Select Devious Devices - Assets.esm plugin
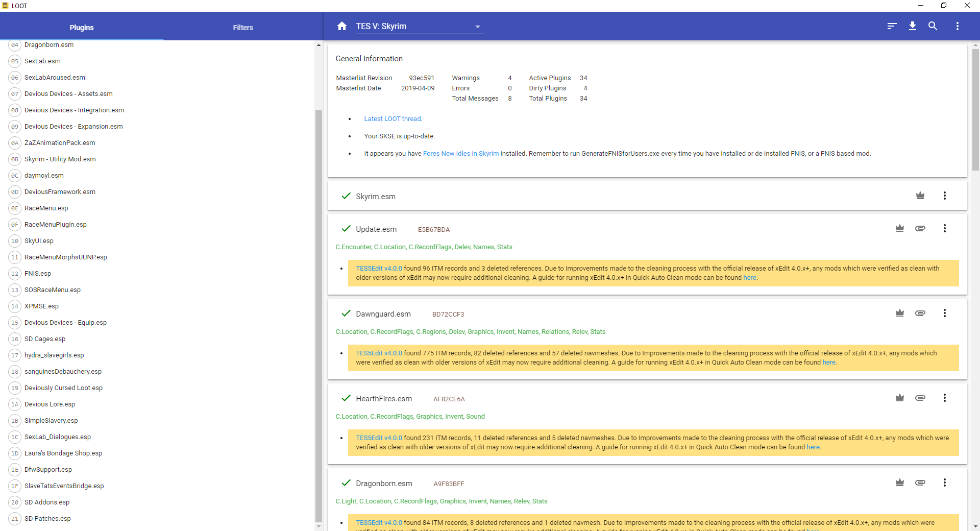This screenshot has width=980, height=531. pos(68,94)
